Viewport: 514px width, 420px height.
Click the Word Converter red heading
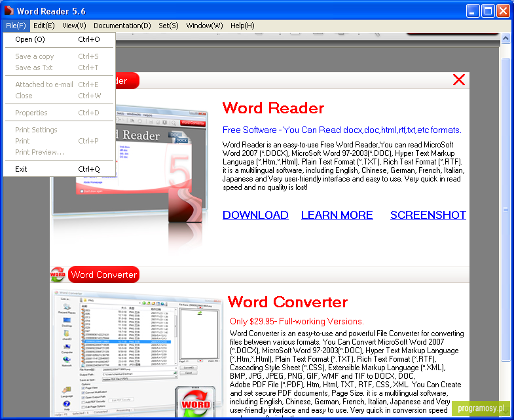287,302
